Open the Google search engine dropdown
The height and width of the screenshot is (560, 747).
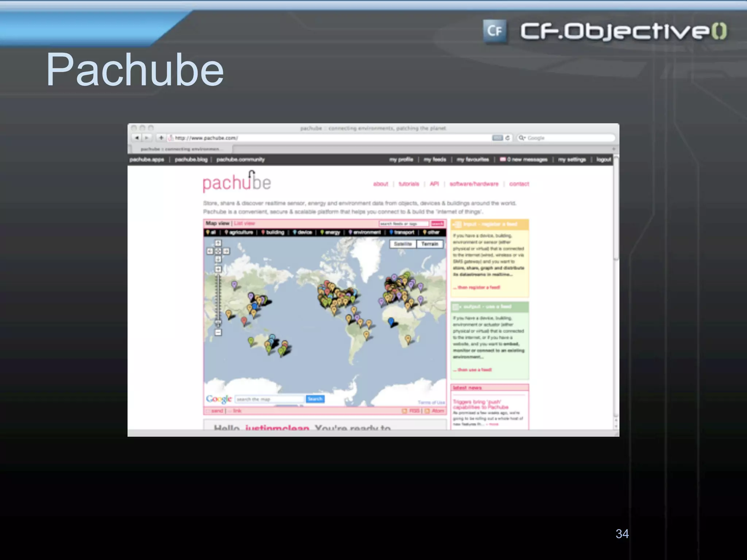(x=522, y=138)
